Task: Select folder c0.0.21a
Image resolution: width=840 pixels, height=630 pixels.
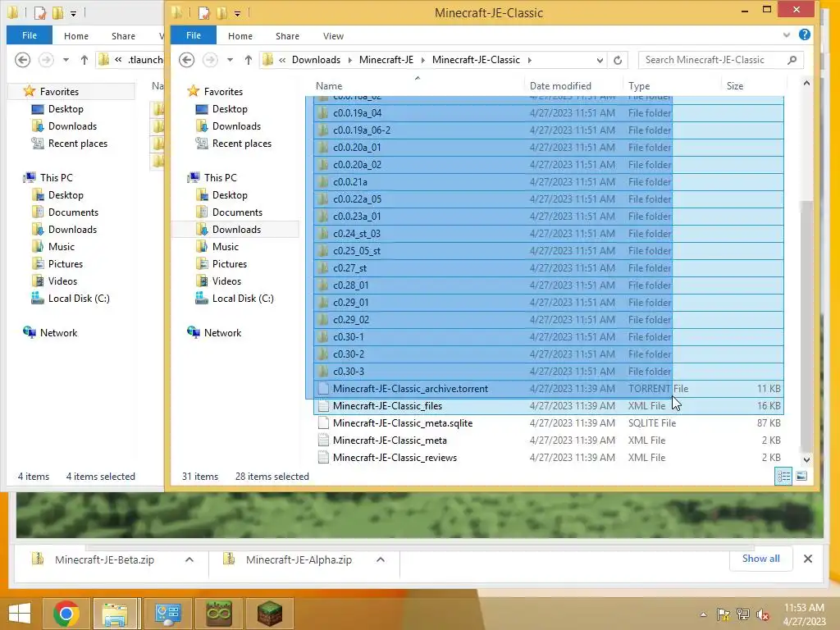Action: click(549, 181)
